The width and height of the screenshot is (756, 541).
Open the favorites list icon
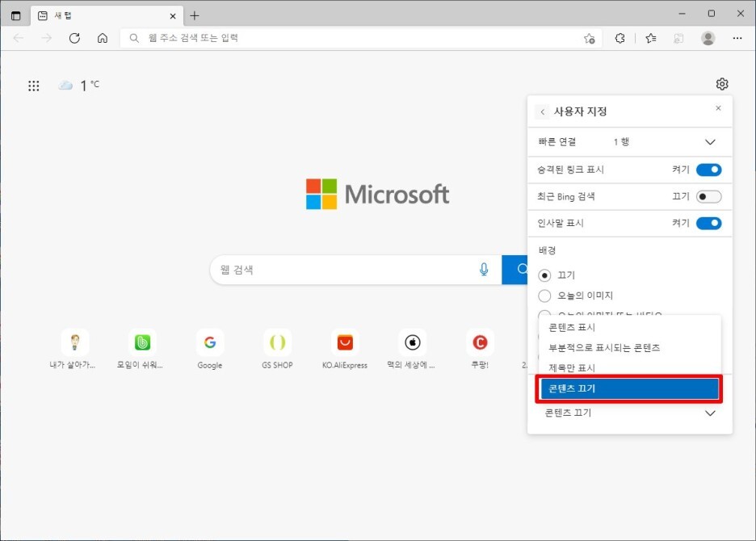pyautogui.click(x=651, y=38)
